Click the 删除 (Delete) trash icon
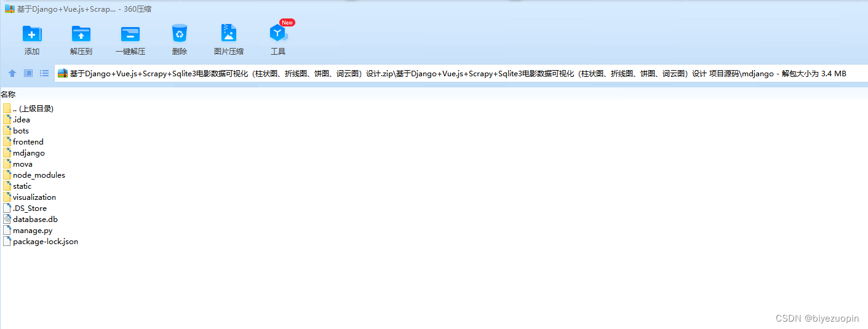The image size is (868, 329). (x=180, y=34)
